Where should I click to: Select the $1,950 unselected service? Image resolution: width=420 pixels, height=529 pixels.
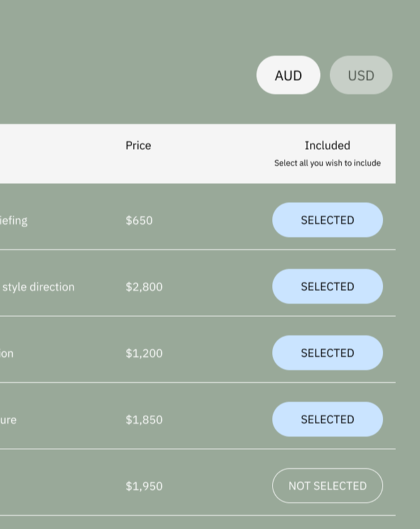(x=327, y=485)
